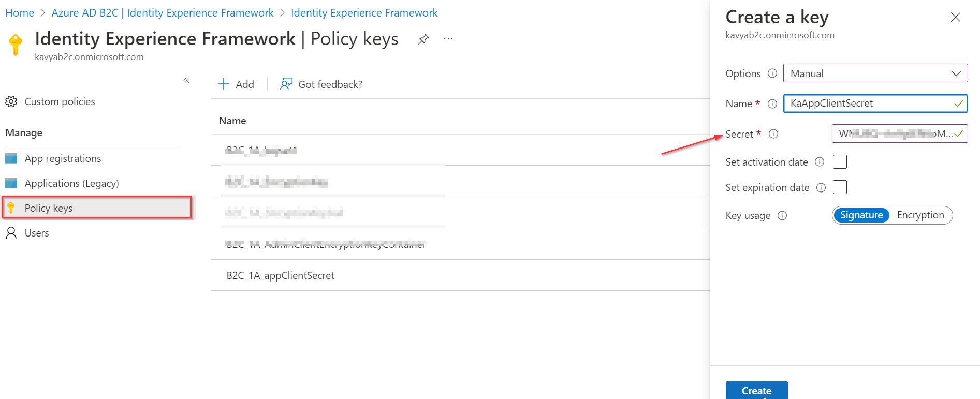Pin the Policy keys page
Image resolution: width=980 pixels, height=399 pixels.
(x=423, y=39)
